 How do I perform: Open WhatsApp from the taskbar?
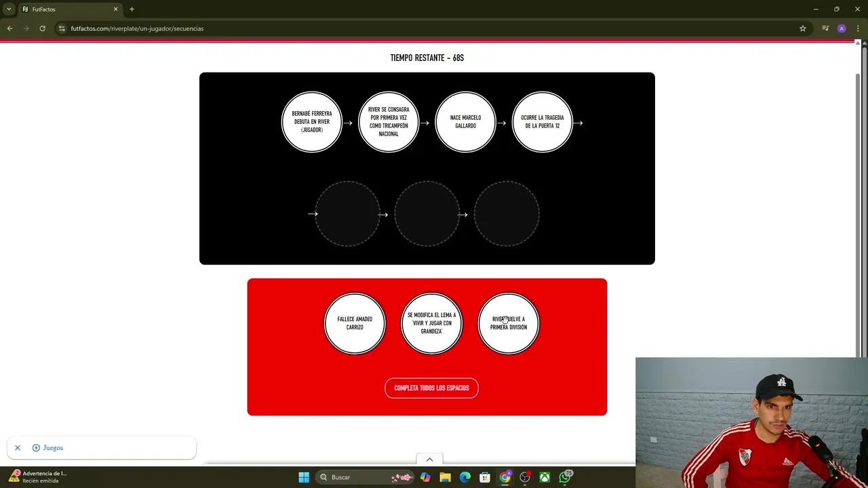(565, 477)
